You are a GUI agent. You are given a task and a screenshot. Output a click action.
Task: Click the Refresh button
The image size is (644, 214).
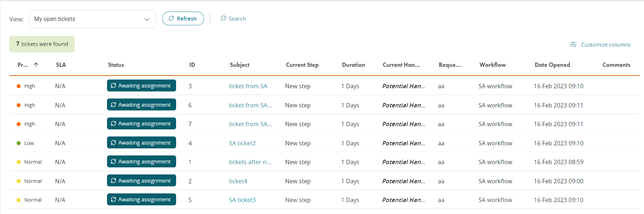[x=183, y=18]
